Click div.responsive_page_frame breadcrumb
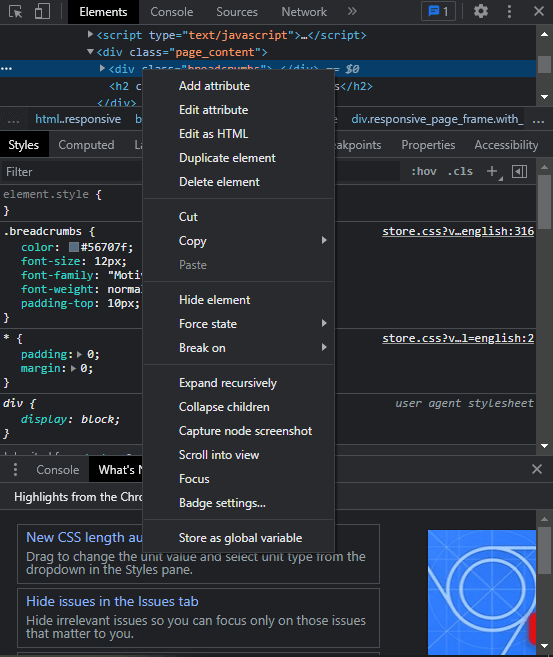Screen dimensions: 553x657 (x=437, y=119)
